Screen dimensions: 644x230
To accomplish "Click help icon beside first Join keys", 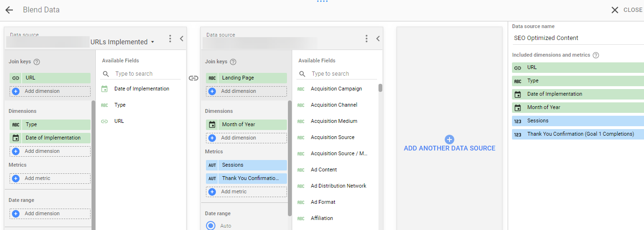I will point(37,62).
